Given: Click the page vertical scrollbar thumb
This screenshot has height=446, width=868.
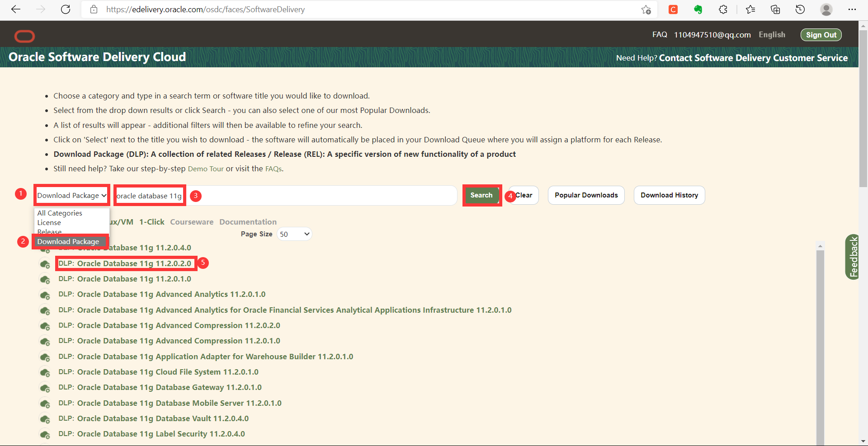Looking at the screenshot, I should point(863,108).
